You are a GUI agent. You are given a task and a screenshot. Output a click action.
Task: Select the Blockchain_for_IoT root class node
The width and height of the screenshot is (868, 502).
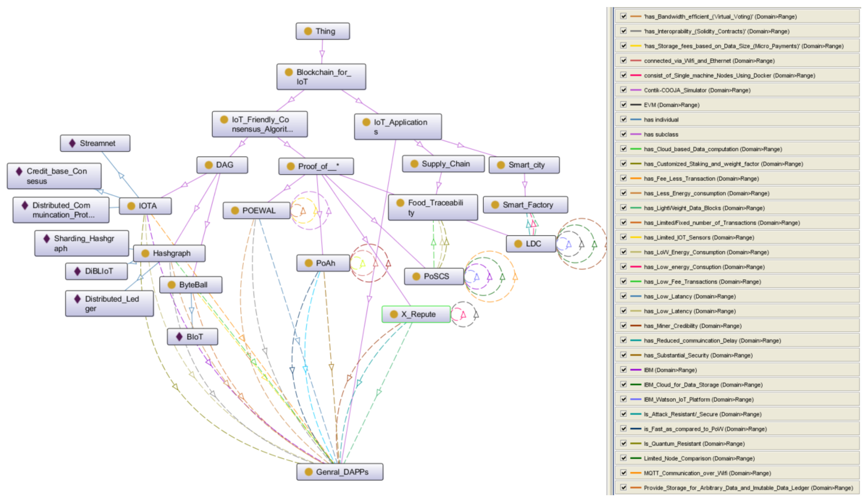coord(321,77)
